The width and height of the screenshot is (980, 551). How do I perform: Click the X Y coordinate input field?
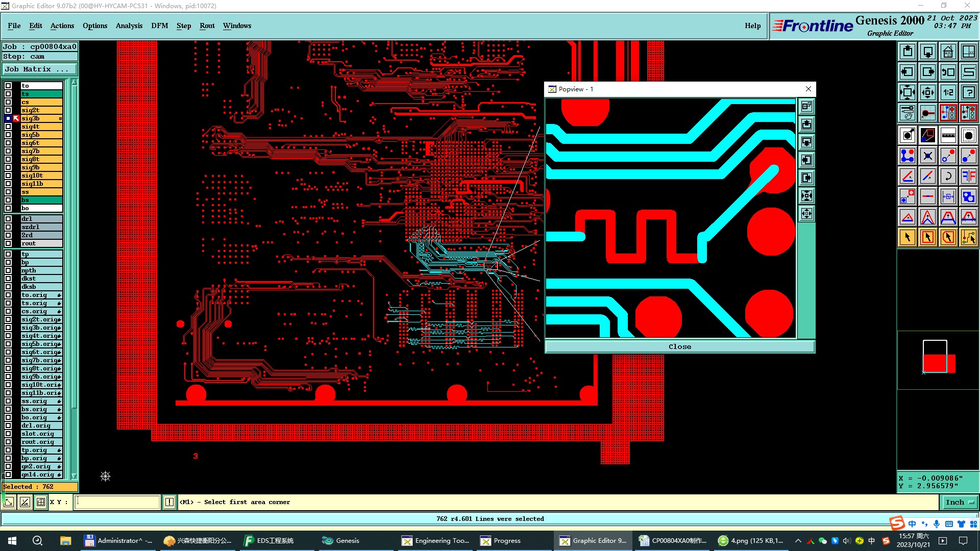(x=117, y=502)
